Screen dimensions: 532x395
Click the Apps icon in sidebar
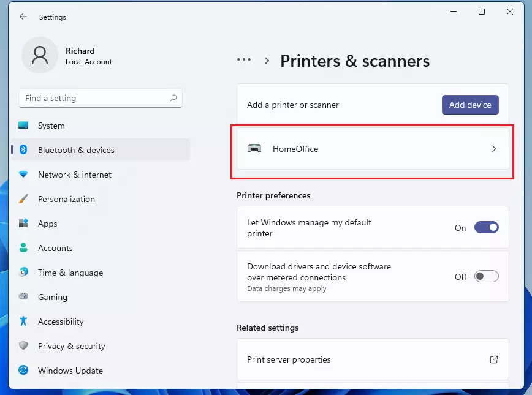tap(23, 223)
